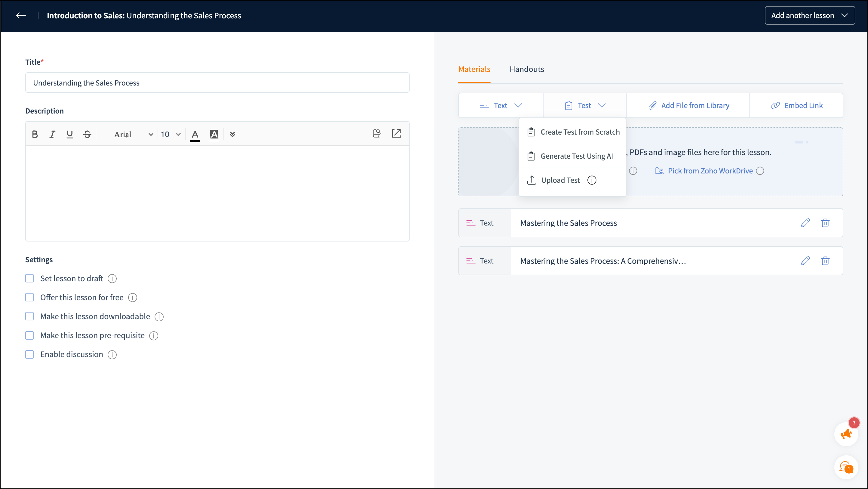Screen dimensions: 868x489
Task: Open the Arial font family dropdown
Action: tap(134, 134)
